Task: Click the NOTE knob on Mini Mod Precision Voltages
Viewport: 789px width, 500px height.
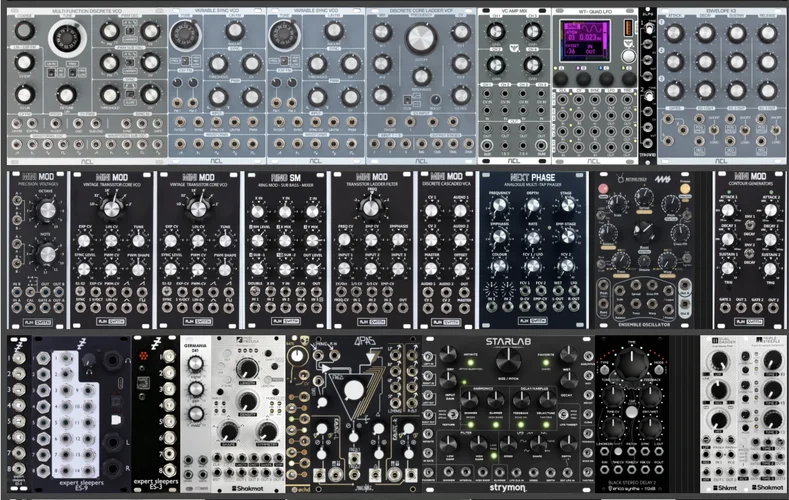Action: (x=47, y=254)
